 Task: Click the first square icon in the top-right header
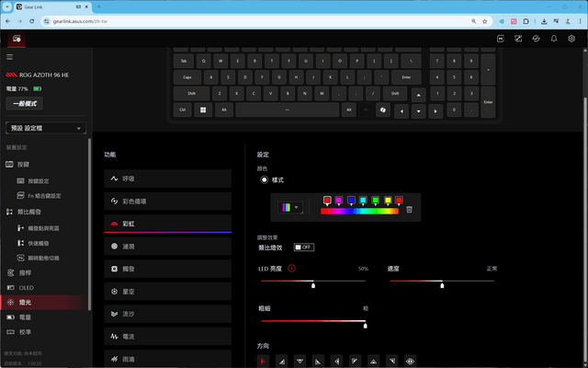tap(500, 39)
